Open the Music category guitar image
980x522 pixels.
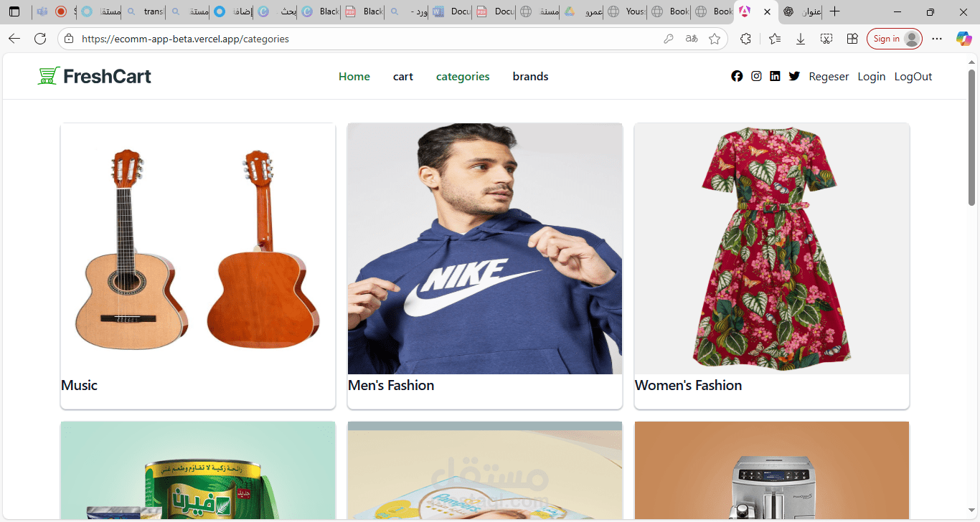198,249
